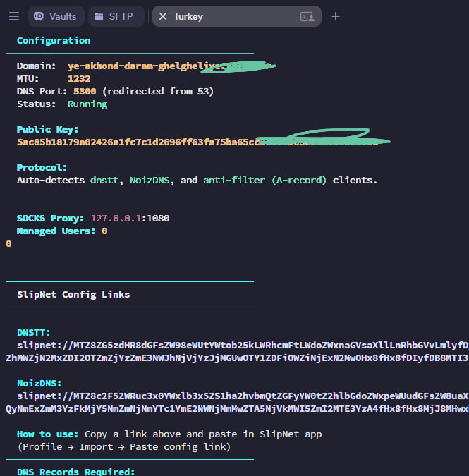
Task: Click the terminal sharing icon in Turkey tab
Action: click(x=307, y=16)
